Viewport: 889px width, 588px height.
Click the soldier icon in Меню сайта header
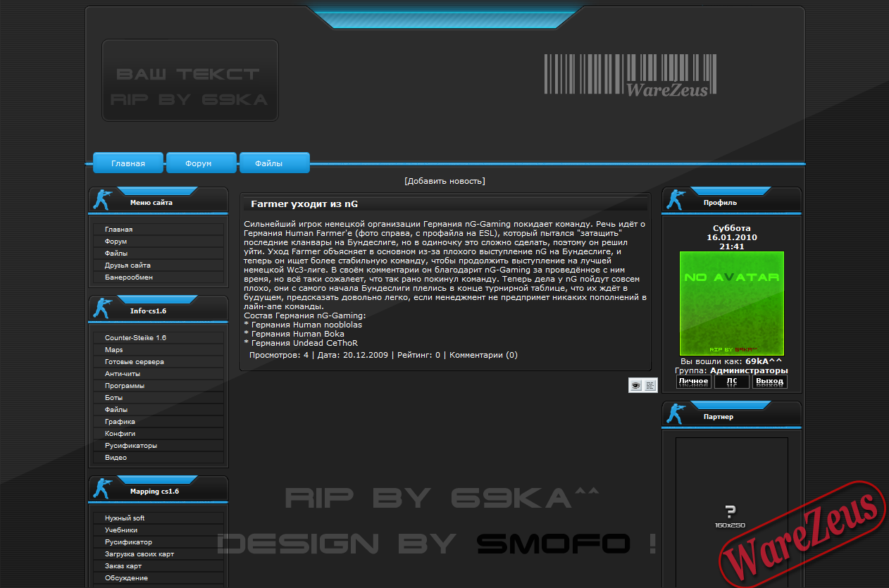pyautogui.click(x=103, y=200)
